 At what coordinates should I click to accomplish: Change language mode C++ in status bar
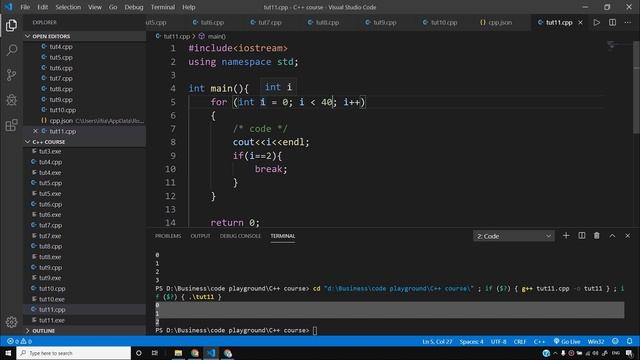click(539, 341)
